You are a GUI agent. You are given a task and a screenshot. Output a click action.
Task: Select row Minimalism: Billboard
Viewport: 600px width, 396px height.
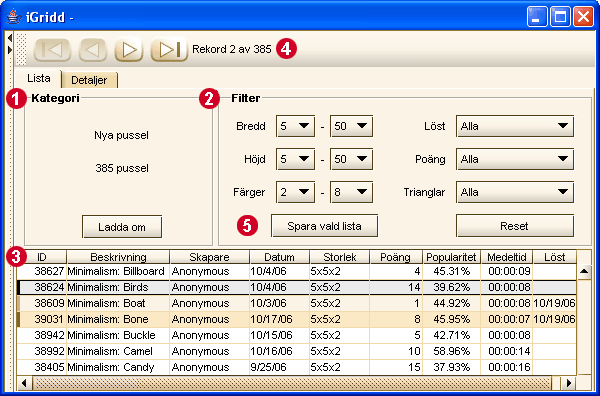point(297,271)
